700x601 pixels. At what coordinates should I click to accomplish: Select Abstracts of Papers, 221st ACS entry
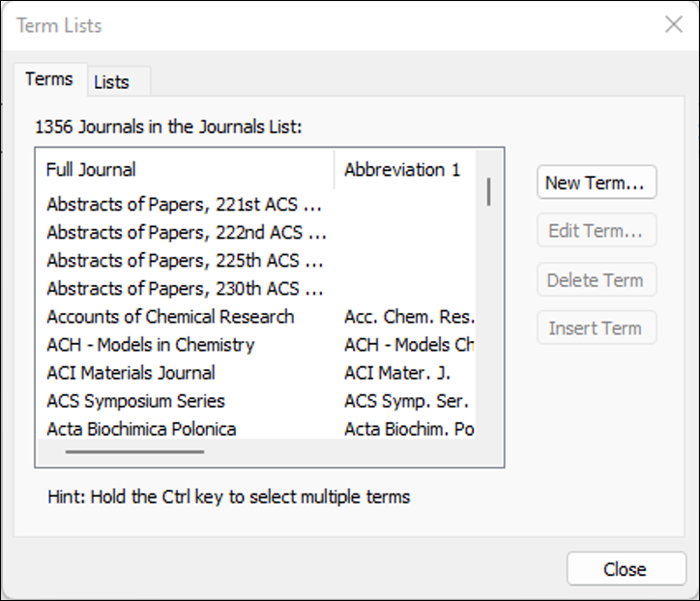[x=185, y=205]
